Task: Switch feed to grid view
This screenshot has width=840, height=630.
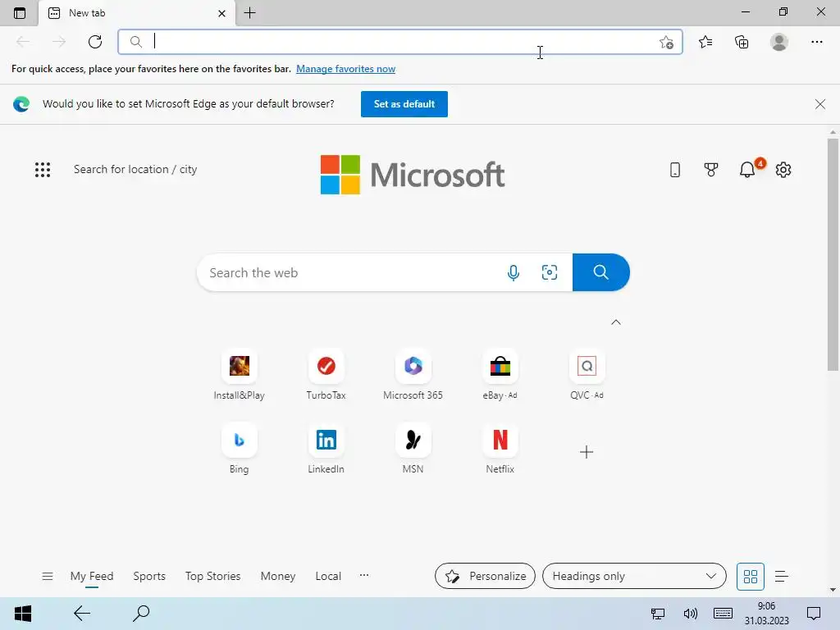Action: click(750, 577)
